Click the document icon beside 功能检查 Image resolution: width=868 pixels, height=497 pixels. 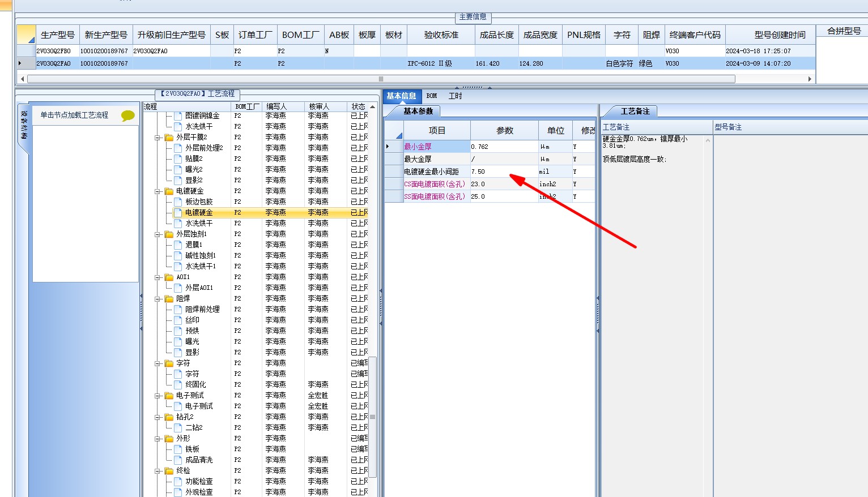[x=178, y=481]
